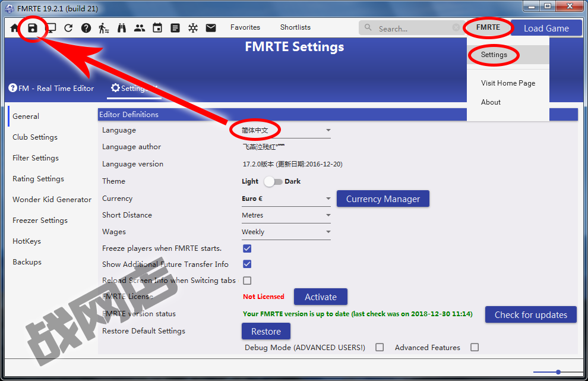Open the binoculars scout search icon
The width and height of the screenshot is (588, 381).
pyautogui.click(x=122, y=28)
